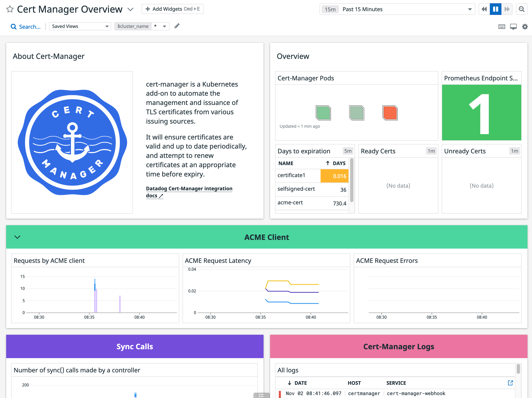Click the pencil edit template variables icon
The image size is (532, 398).
point(177,26)
